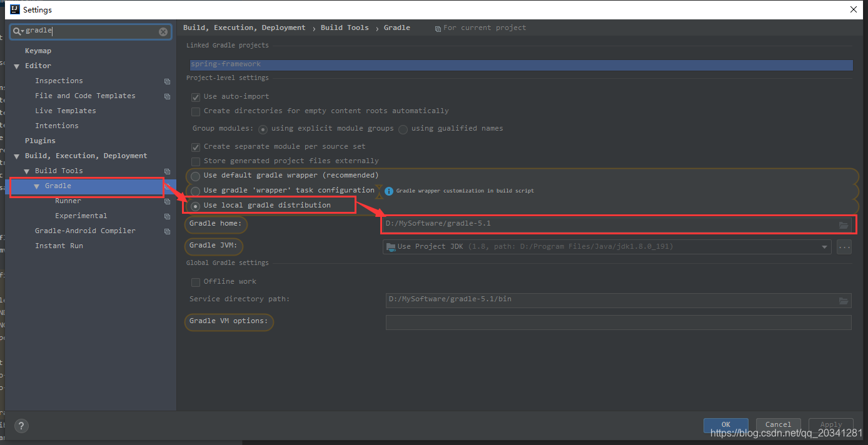Viewport: 868px width, 445px height.
Task: Toggle Create separate module per source set
Action: pos(196,147)
